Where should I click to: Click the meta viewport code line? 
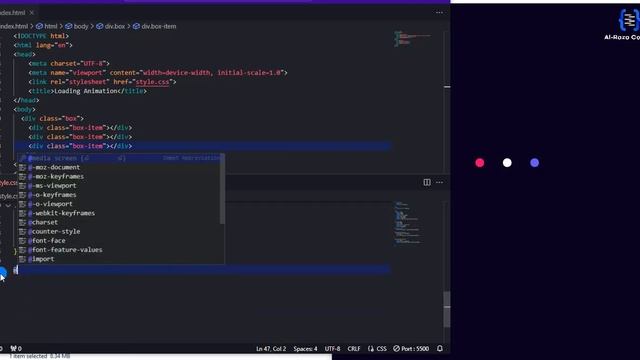[x=158, y=73]
